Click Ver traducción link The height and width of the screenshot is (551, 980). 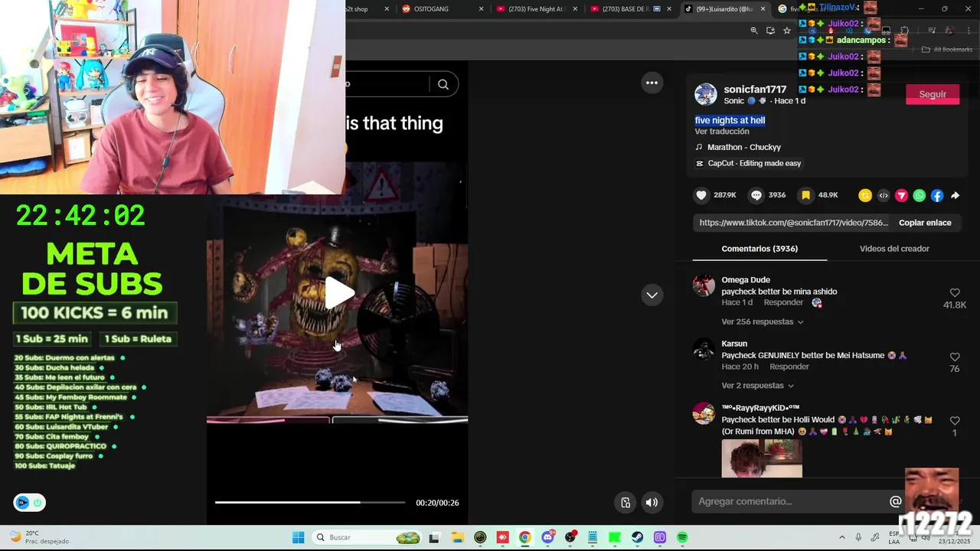pyautogui.click(x=722, y=132)
